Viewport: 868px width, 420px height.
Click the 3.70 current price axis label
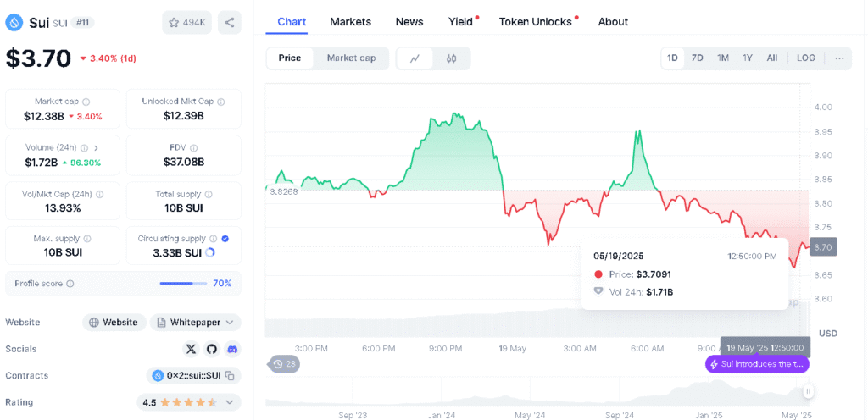click(823, 247)
